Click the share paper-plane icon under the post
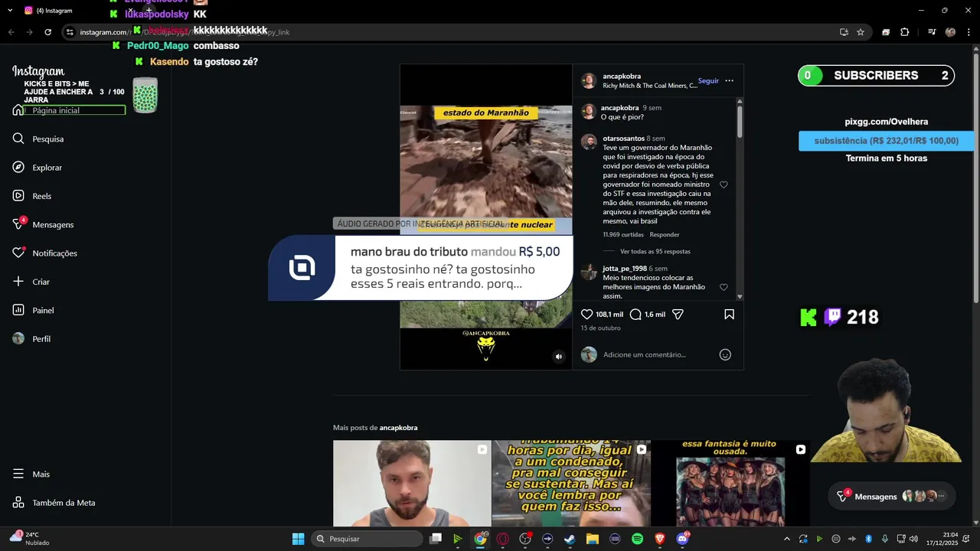The image size is (980, 551). tap(678, 315)
